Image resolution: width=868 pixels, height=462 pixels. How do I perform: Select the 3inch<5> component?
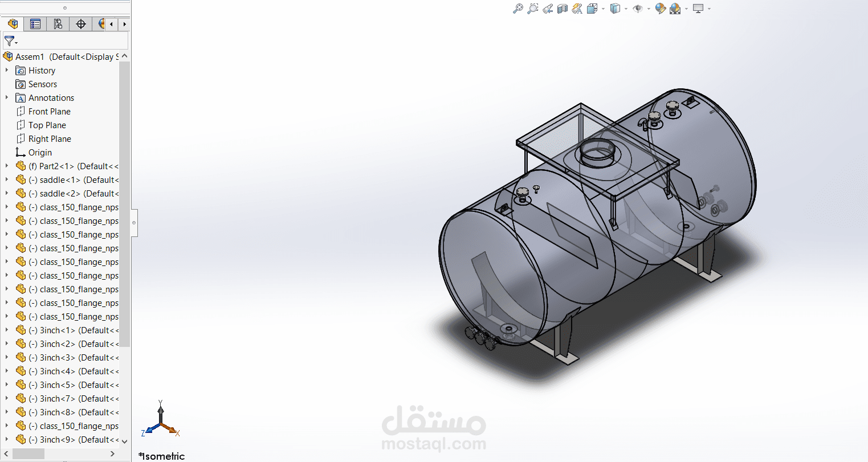[x=67, y=385]
